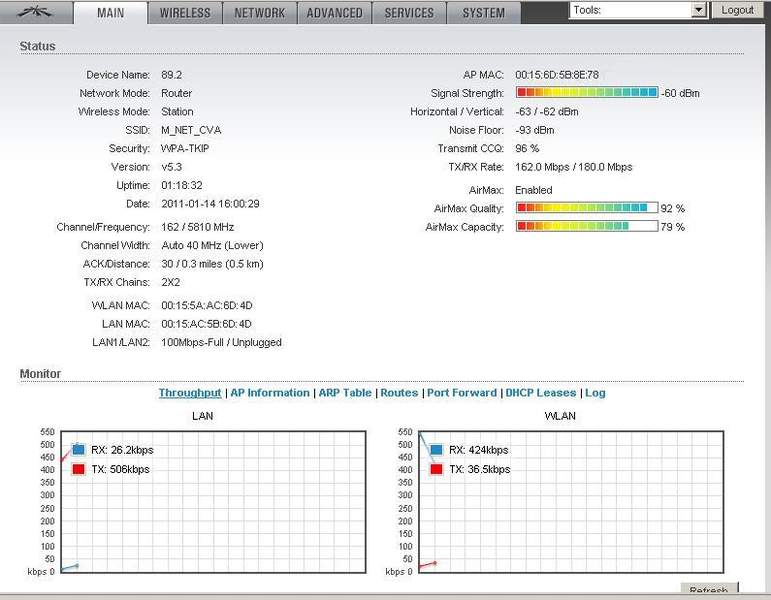The image size is (771, 600).
Task: Open the Tools dropdown list
Action: [x=638, y=10]
